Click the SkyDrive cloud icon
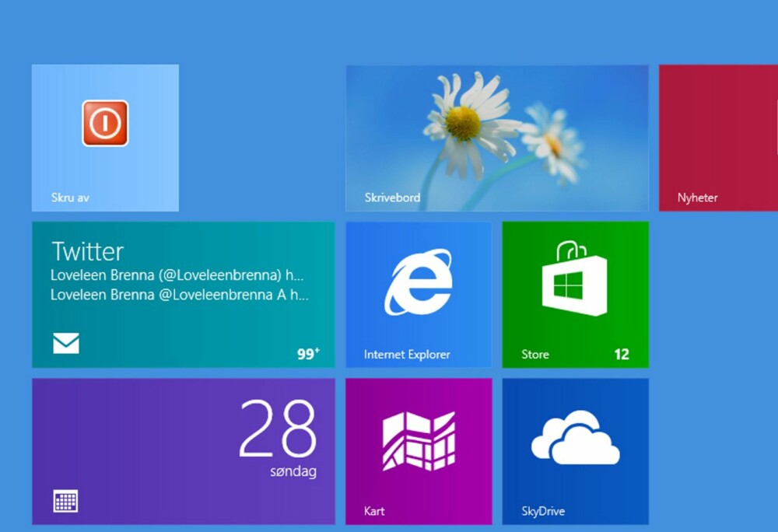 576,437
